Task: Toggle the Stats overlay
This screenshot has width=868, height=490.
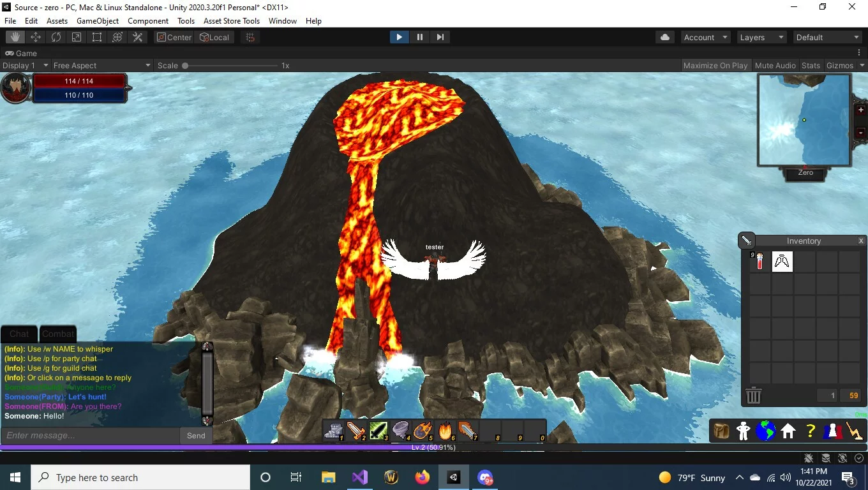Action: click(811, 65)
